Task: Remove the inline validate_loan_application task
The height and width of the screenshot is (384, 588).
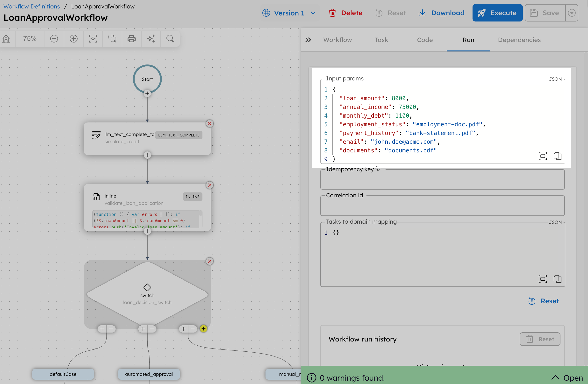Action: 210,185
